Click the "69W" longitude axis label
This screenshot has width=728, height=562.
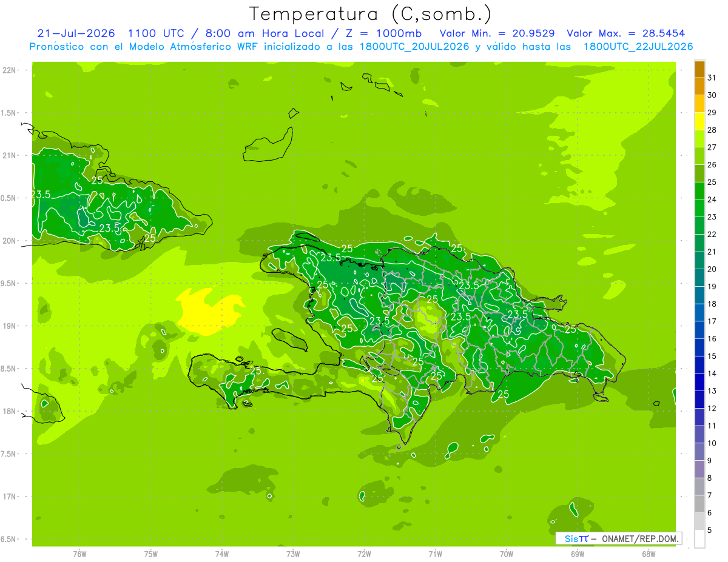578,554
